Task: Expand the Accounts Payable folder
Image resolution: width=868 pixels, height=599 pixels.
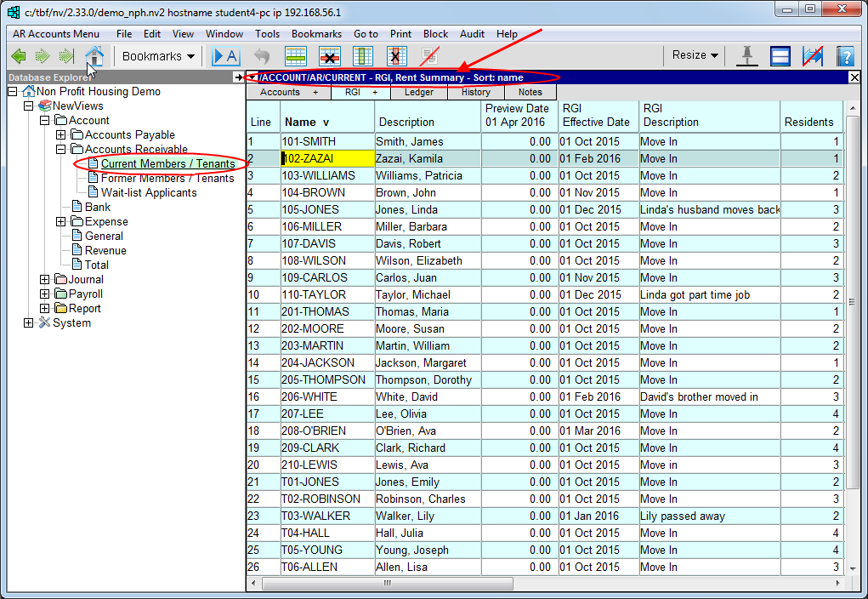Action: pos(61,134)
